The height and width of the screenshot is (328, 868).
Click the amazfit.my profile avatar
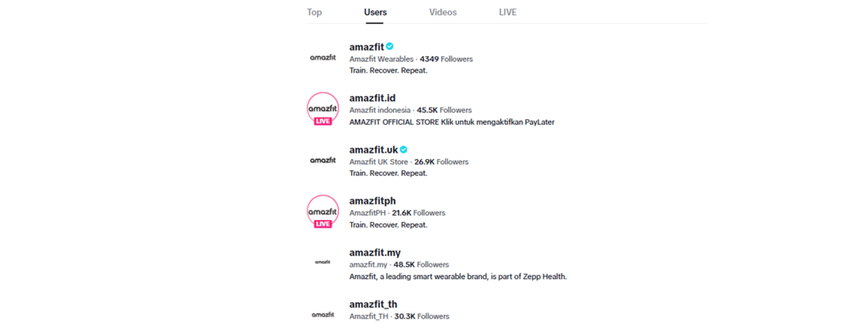[x=323, y=263]
